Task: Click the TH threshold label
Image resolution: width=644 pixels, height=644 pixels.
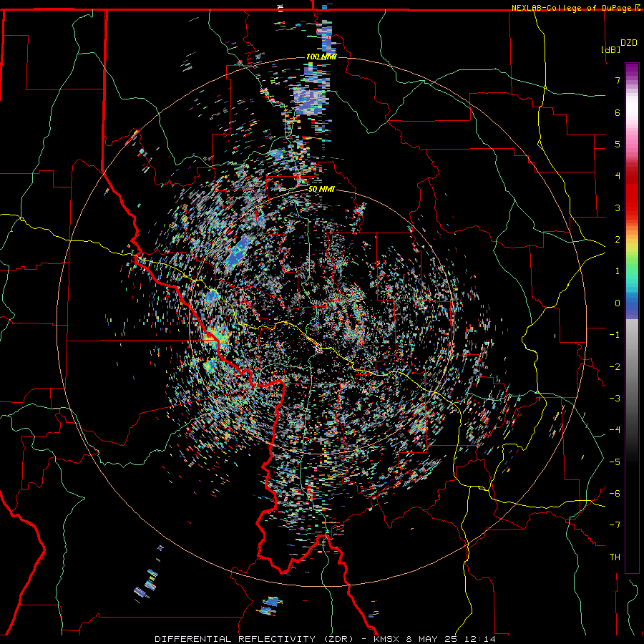Action: click(615, 557)
